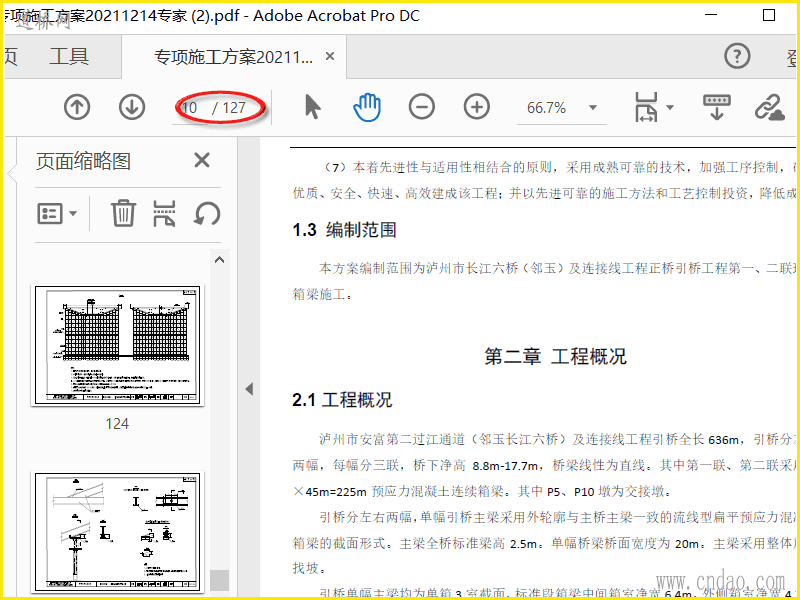Close the 专项施工方案20211... document tab
Image resolution: width=800 pixels, height=600 pixels.
point(330,56)
